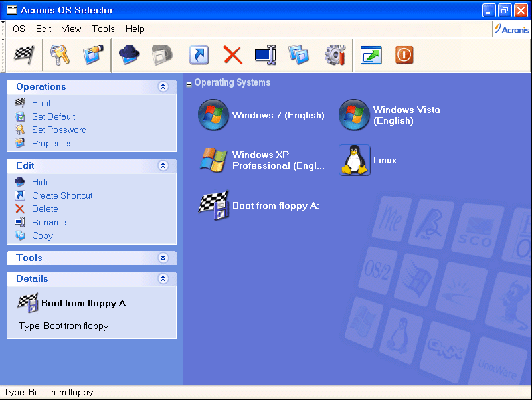Click the Hide hat icon in Edit panel
This screenshot has height=400, width=532.
pyautogui.click(x=20, y=181)
